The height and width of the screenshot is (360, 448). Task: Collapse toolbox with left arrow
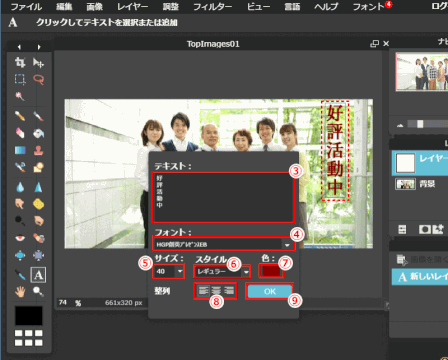19,47
